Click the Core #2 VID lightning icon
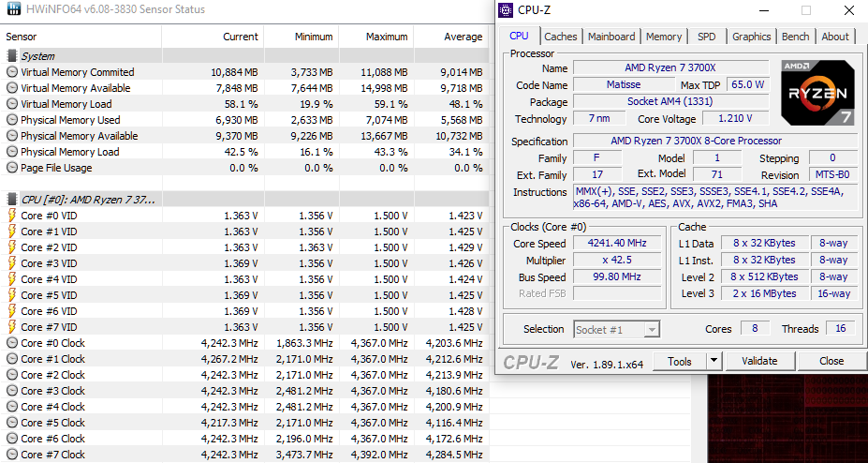 point(11,247)
